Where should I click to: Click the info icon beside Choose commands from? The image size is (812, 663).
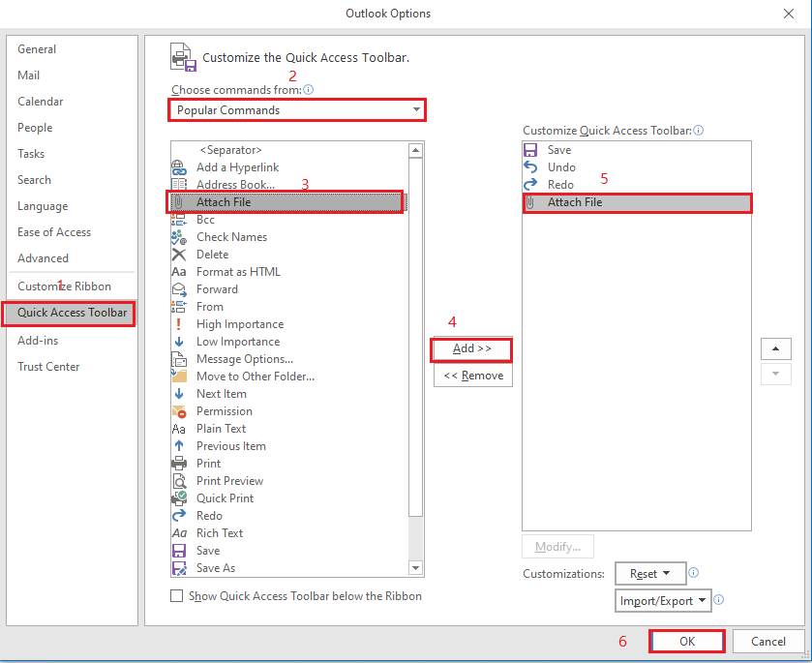(308, 90)
